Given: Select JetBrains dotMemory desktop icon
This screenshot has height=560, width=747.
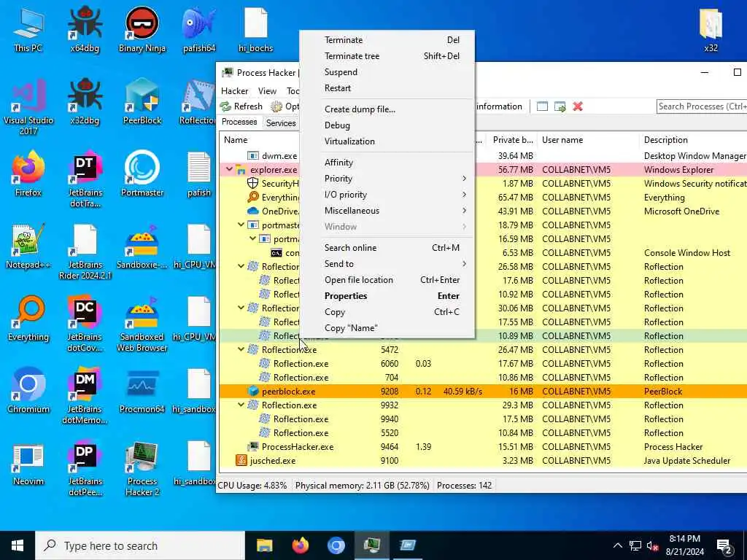Looking at the screenshot, I should (85, 395).
